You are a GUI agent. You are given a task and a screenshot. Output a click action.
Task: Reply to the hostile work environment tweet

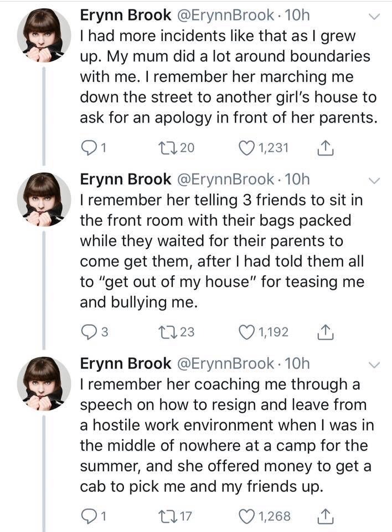[x=90, y=517]
